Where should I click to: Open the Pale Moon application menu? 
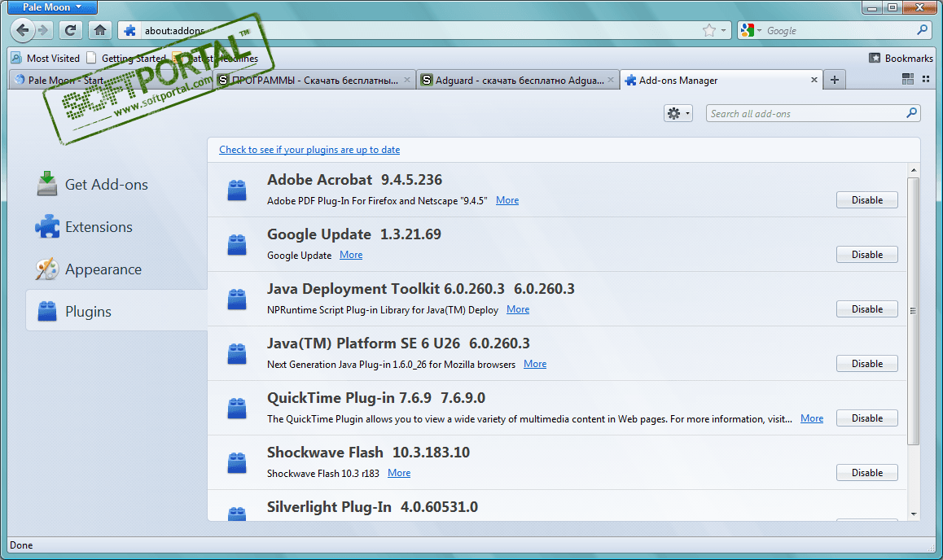52,7
